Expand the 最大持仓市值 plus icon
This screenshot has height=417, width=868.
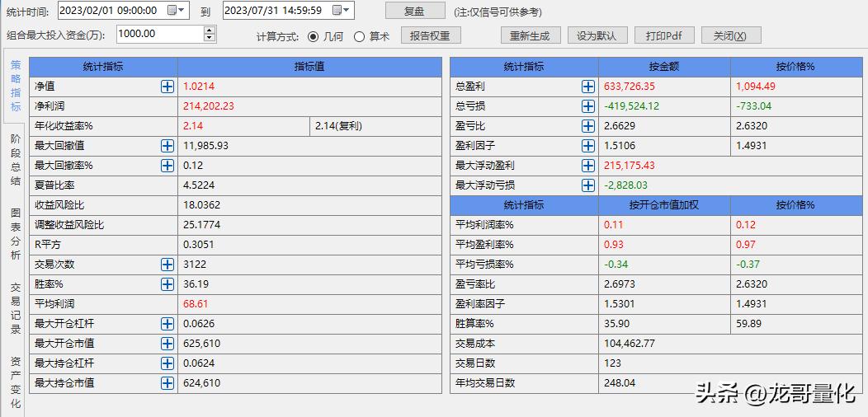pos(167,382)
